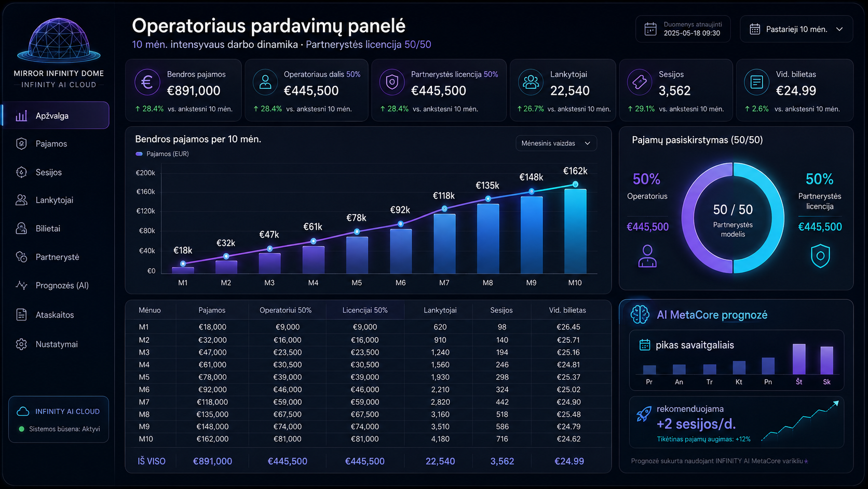Click the rocket icon beside rekomenduojama
868x489 pixels.
coord(644,414)
